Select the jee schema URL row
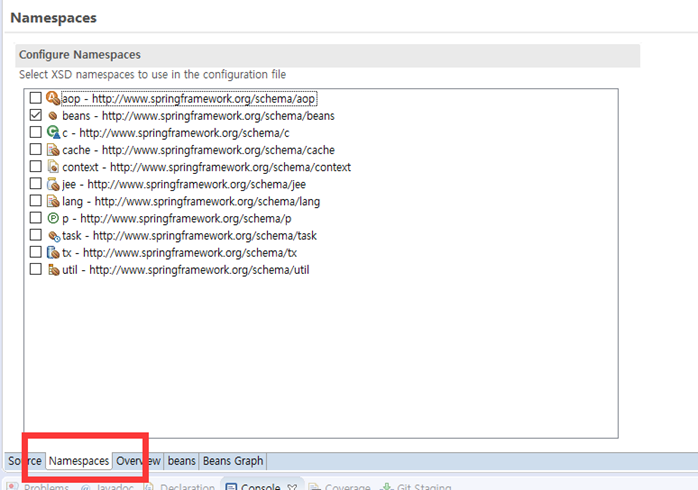698x490 pixels. coord(183,184)
